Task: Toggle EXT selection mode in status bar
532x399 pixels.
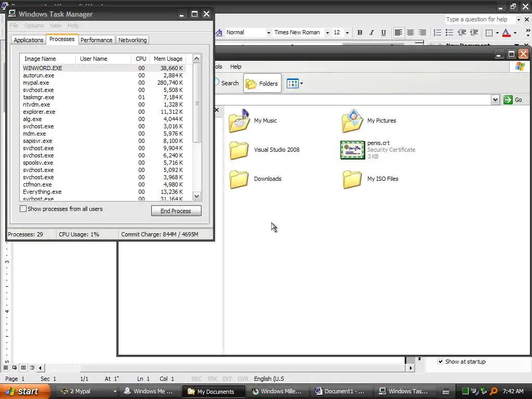Action: pos(227,379)
